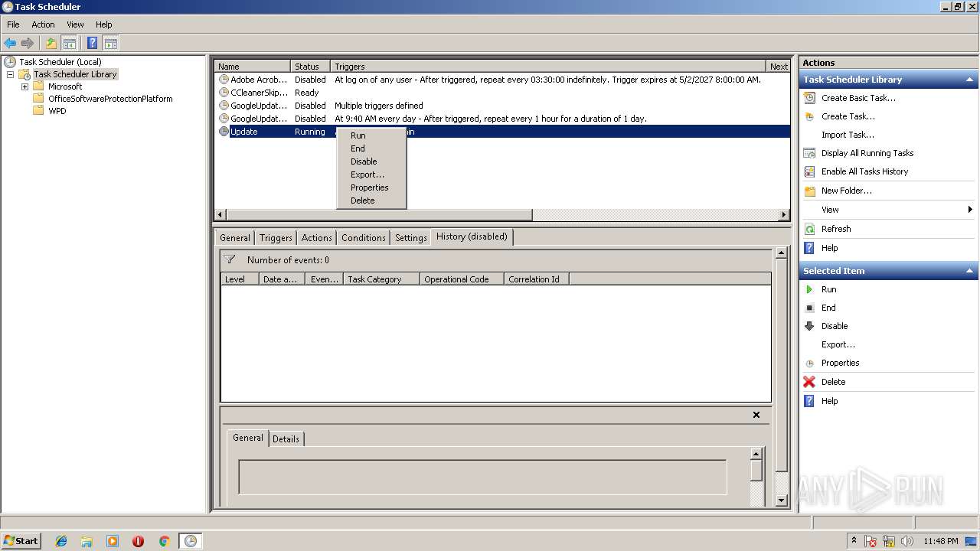Screen dimensions: 980x551
Task: Click New Folder... in Actions pane
Action: tap(847, 191)
